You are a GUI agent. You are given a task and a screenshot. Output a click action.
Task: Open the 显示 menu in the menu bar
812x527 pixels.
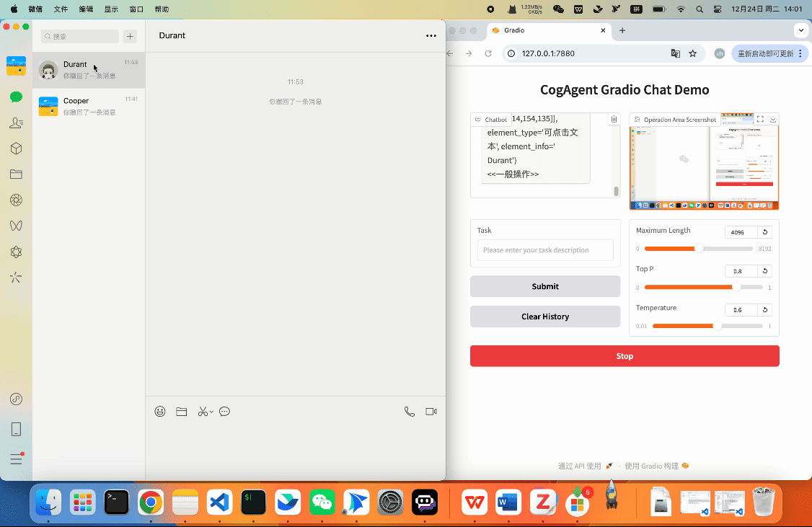pos(111,9)
